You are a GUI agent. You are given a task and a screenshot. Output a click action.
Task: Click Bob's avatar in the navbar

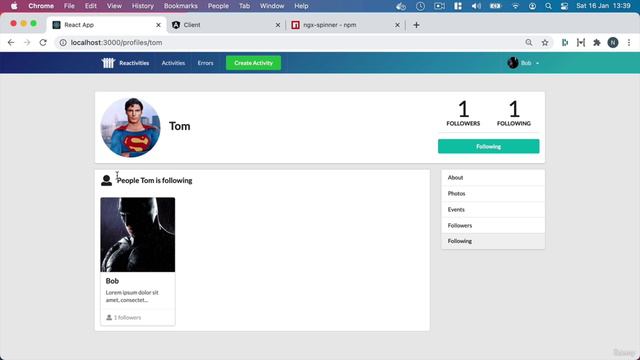point(513,63)
